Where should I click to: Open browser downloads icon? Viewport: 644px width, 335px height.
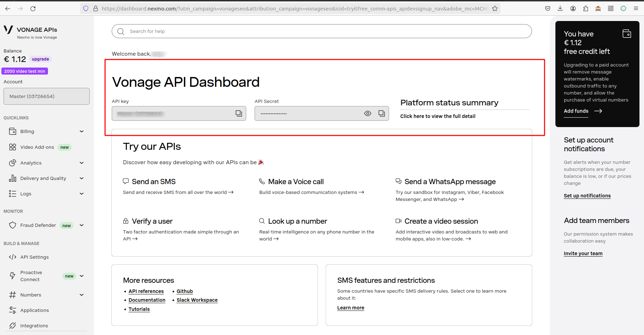coord(560,9)
